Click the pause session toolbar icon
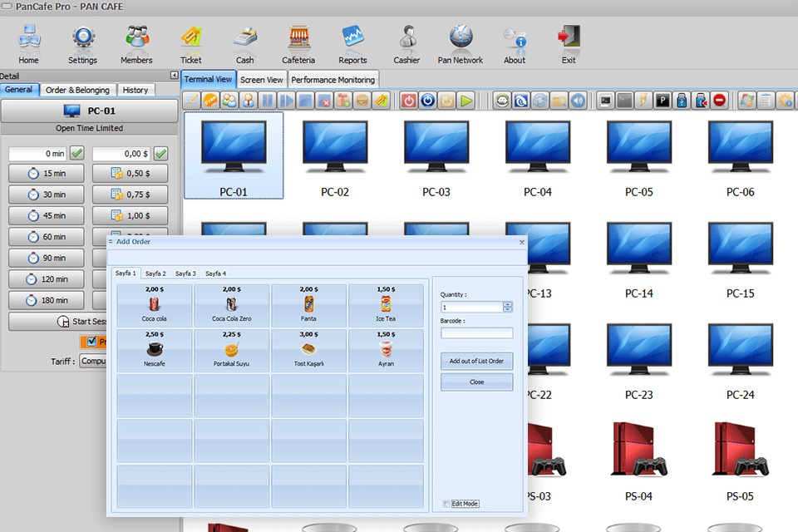The width and height of the screenshot is (798, 532). tap(267, 101)
